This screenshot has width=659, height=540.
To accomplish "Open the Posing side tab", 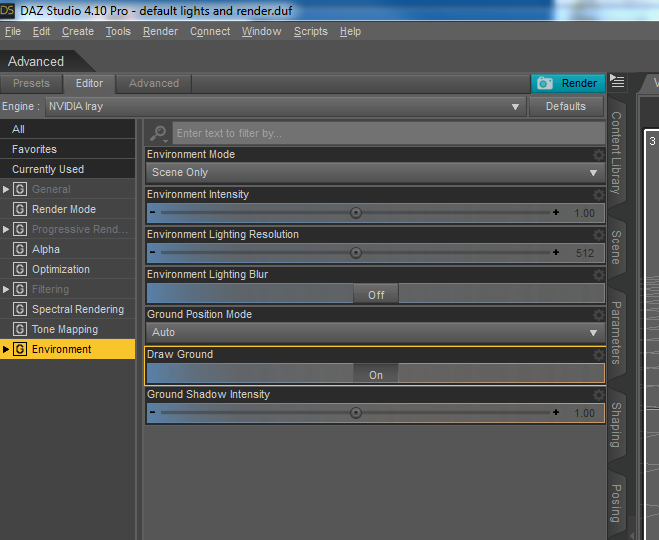I will 616,503.
